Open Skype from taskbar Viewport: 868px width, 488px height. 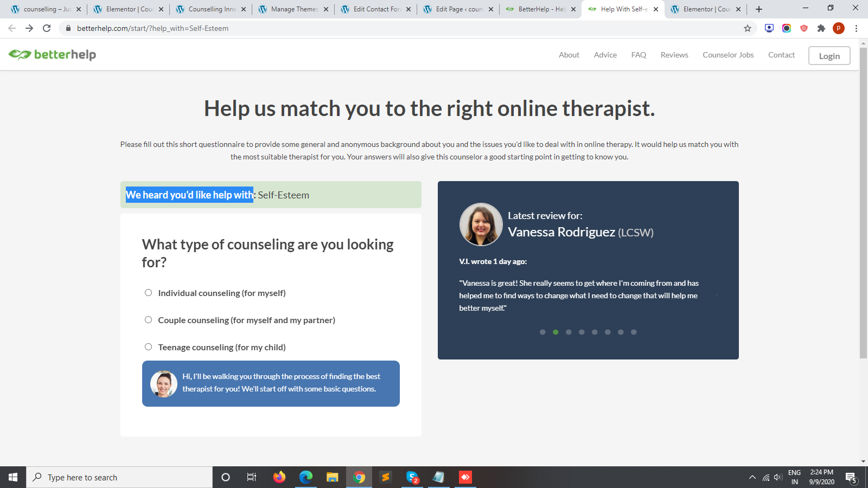coord(412,477)
